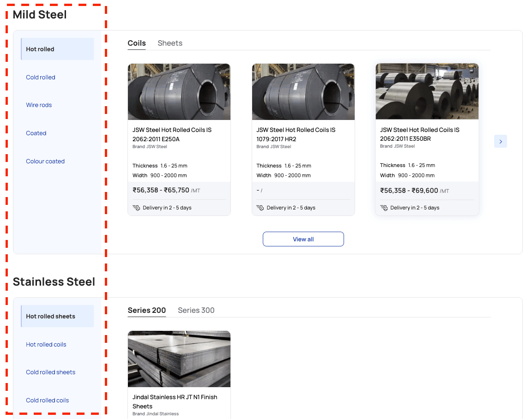Open JSW Hot Rolled Coils E250A image
532x419 pixels.
coord(179,92)
